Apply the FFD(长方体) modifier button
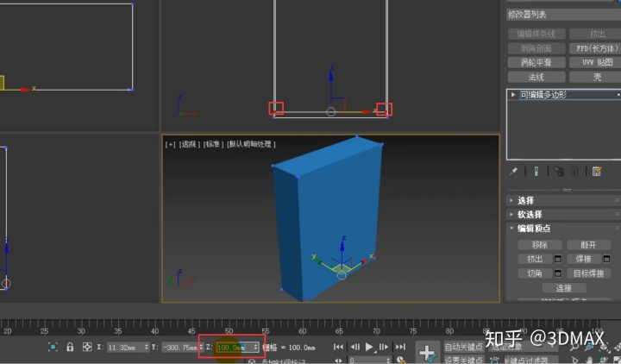The height and width of the screenshot is (364, 621). [x=597, y=48]
